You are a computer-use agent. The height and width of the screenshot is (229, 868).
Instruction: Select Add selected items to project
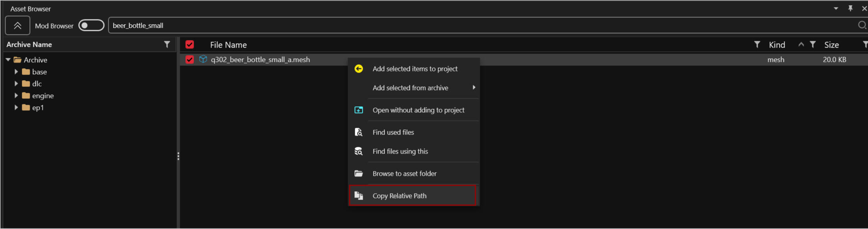[x=415, y=69]
